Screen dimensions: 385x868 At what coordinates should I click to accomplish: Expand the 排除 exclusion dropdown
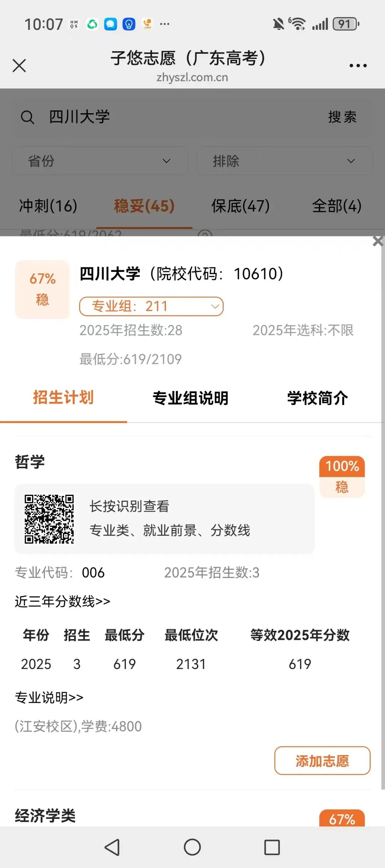click(x=284, y=161)
